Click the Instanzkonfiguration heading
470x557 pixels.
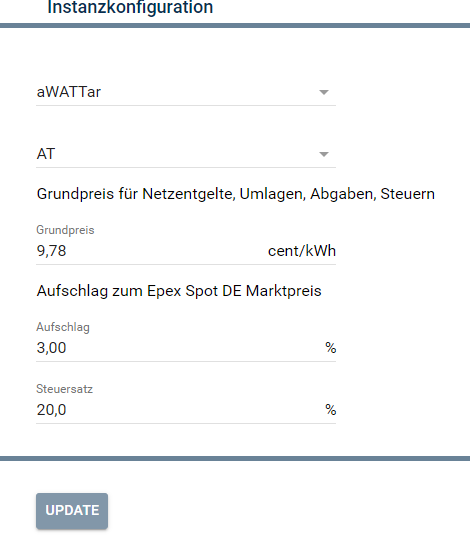pos(130,7)
